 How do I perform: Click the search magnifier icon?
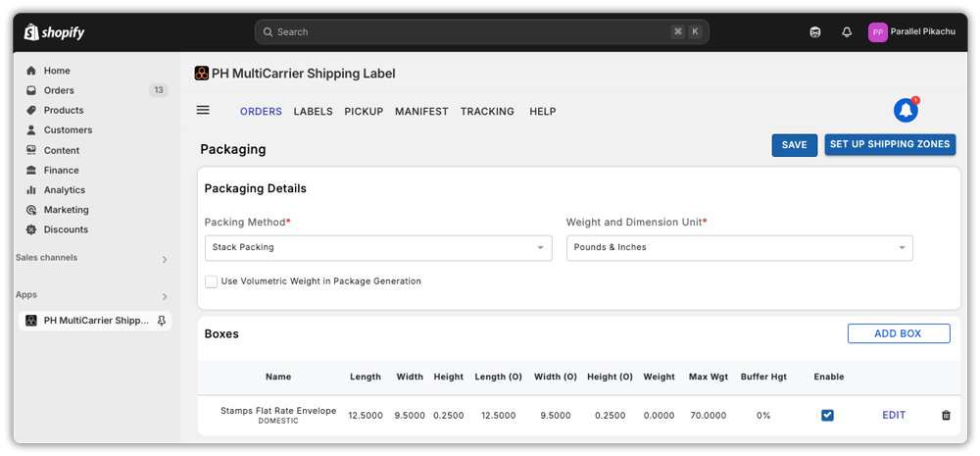(268, 32)
